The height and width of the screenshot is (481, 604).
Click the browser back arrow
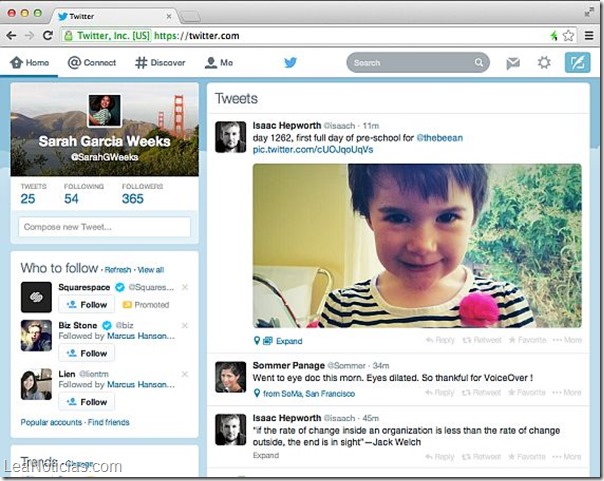(x=11, y=36)
